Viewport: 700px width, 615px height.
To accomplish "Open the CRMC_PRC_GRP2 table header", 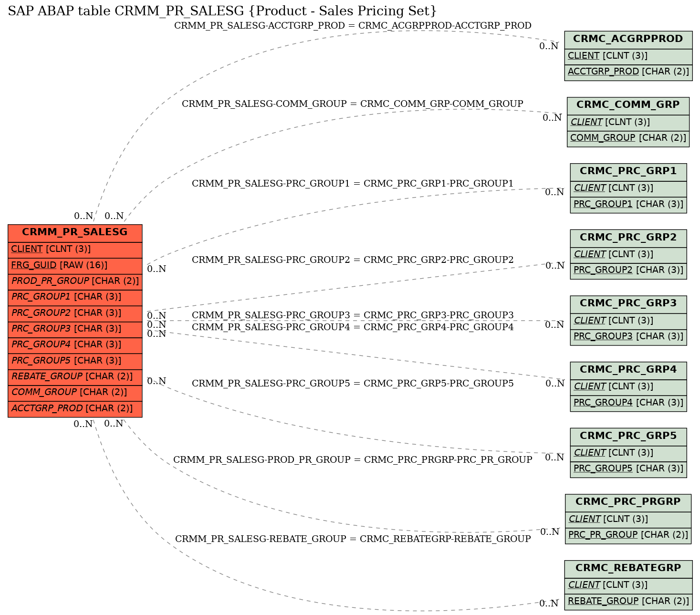I will 628,238.
